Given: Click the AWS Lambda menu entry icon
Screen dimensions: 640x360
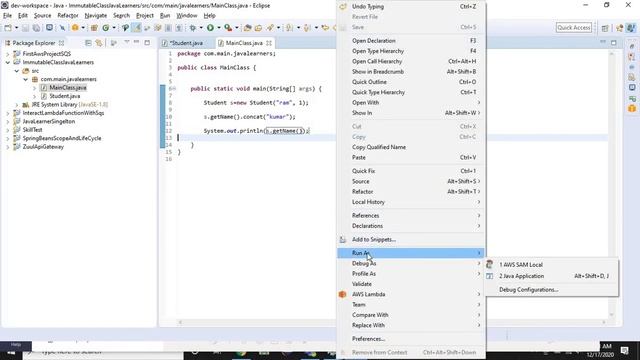Looking at the screenshot, I should 342,294.
